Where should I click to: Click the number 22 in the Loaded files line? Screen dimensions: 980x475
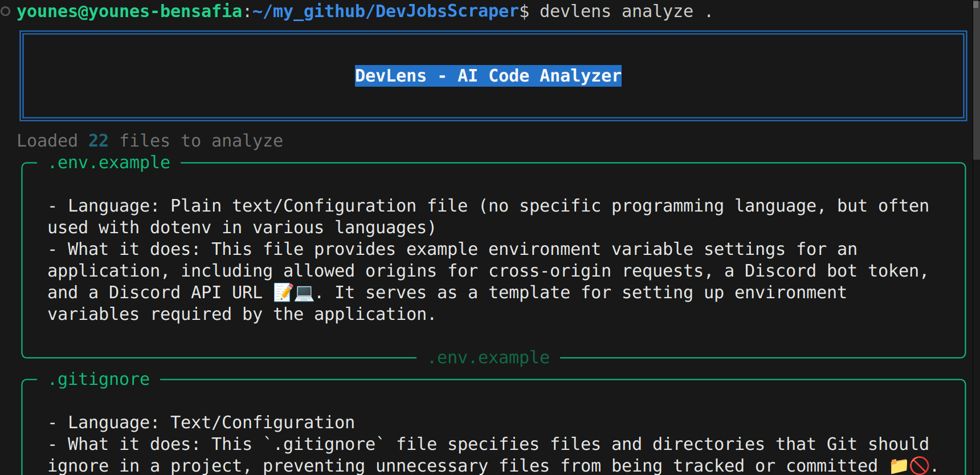pos(98,141)
